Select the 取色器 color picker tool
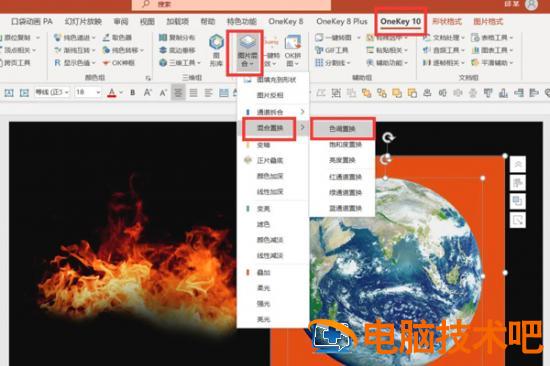Image resolution: width=550 pixels, height=366 pixels. point(118,37)
